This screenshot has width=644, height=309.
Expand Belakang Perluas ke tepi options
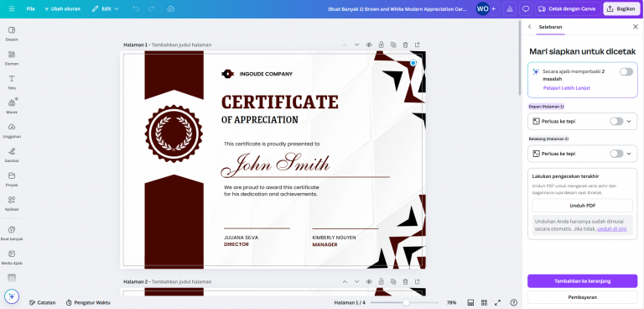pyautogui.click(x=629, y=154)
